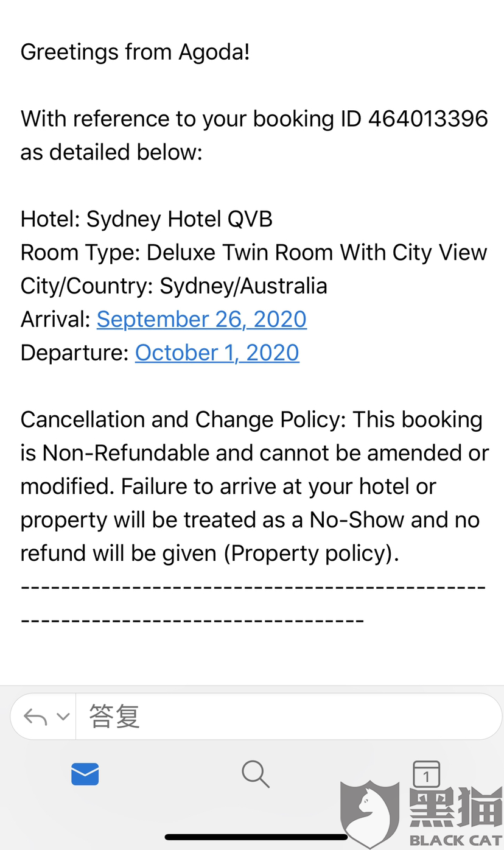Tap the Cancellation and Change Policy paragraph

tap(254, 486)
